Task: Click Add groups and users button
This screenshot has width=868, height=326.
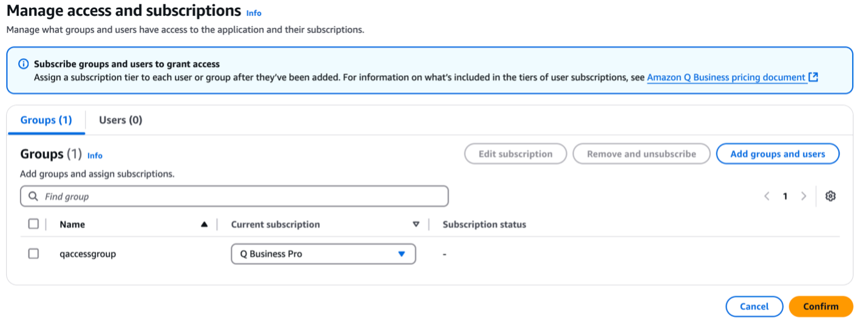Action: click(778, 154)
